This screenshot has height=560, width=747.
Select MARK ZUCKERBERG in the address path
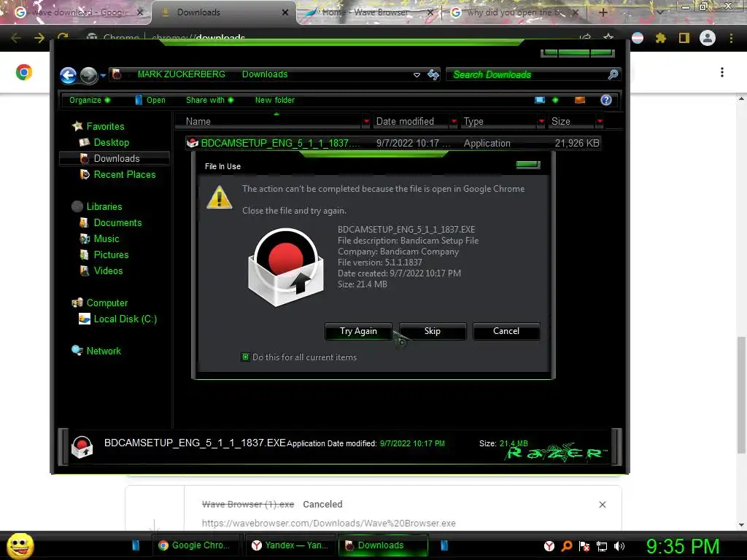pos(181,74)
